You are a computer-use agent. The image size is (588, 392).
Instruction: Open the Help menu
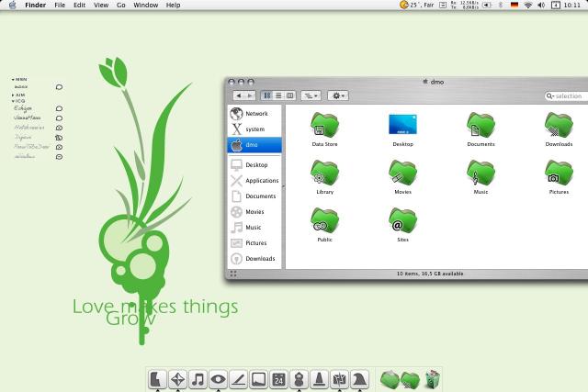(173, 5)
